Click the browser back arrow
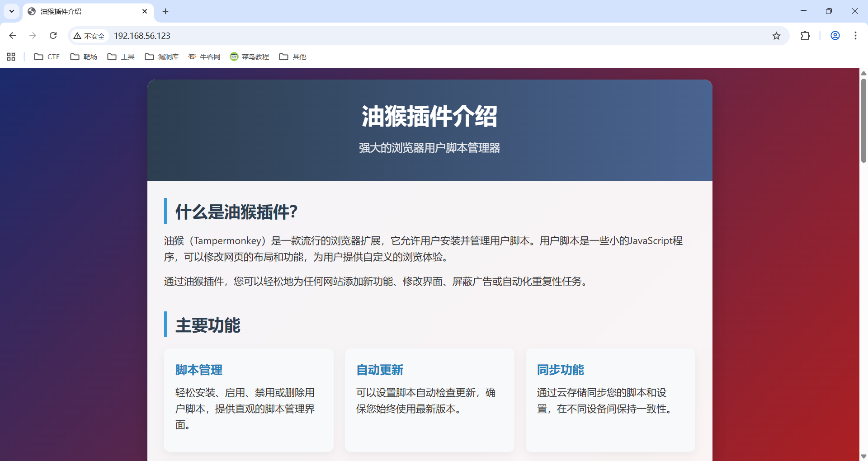The image size is (868, 461). pyautogui.click(x=13, y=36)
